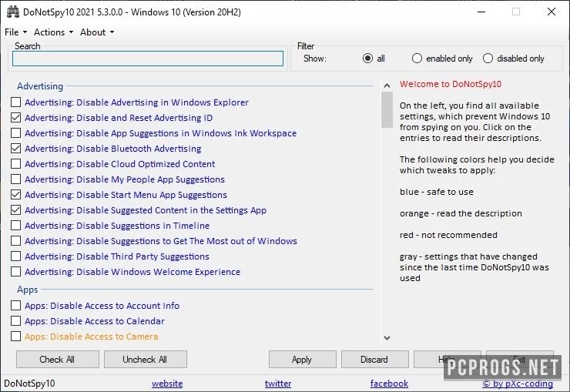Click the scroll down arrow of settings list
The image size is (570, 392).
(387, 338)
